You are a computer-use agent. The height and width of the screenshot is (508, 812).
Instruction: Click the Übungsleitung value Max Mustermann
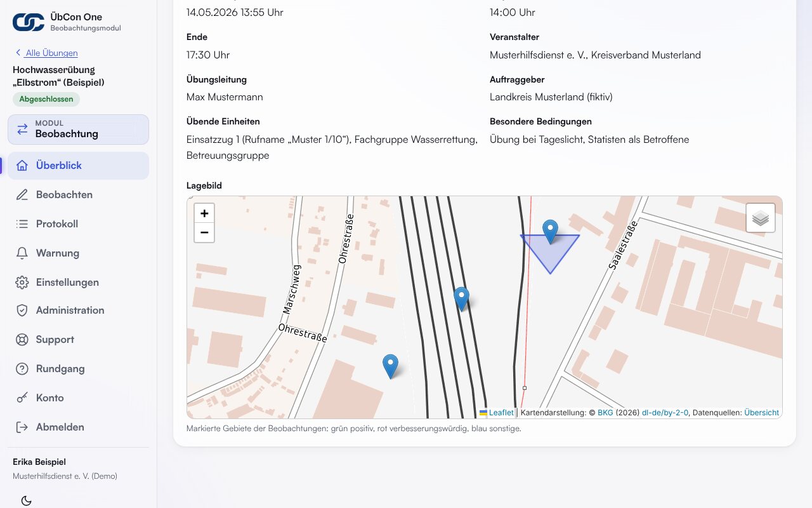pos(225,97)
